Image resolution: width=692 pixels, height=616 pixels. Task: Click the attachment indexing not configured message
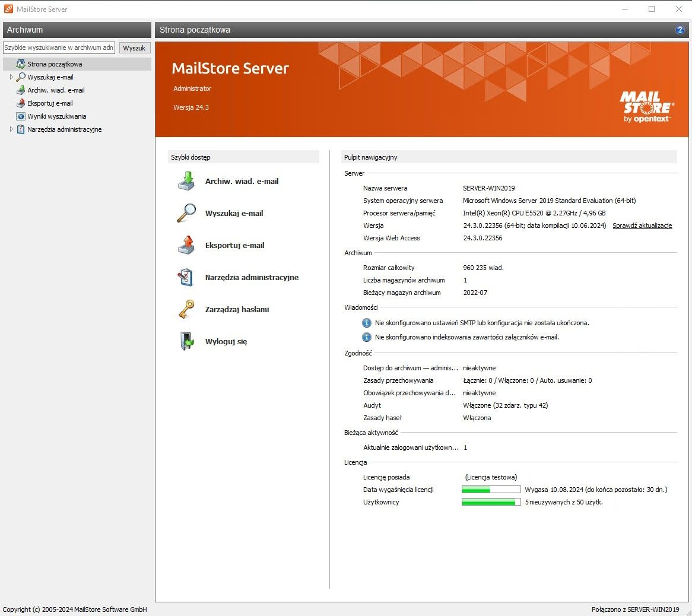point(467,337)
